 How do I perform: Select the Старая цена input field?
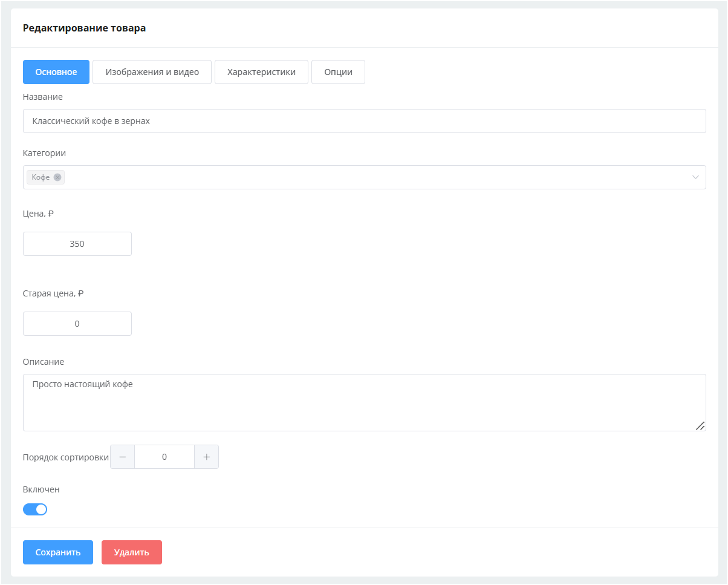tap(77, 324)
